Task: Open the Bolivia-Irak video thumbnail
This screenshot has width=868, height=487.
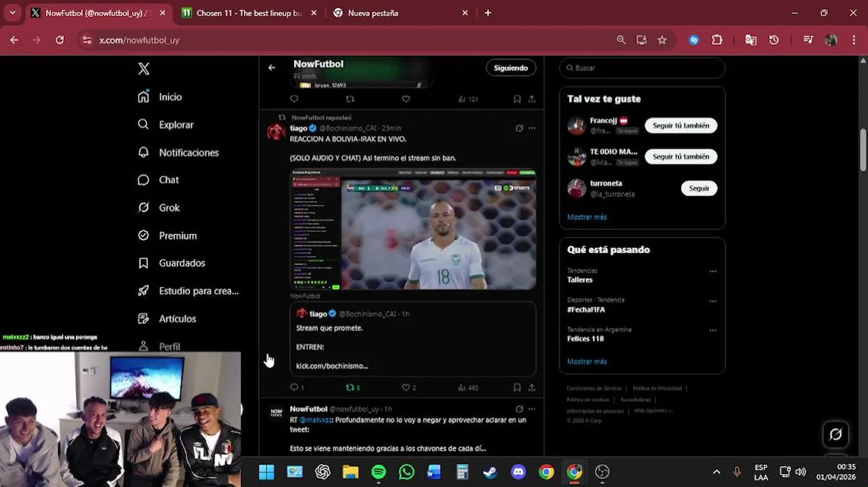Action: (413, 229)
